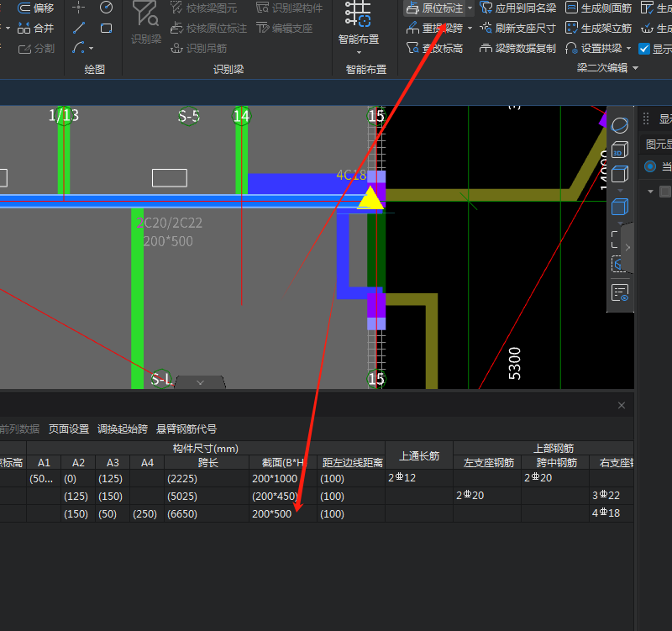
Task: Run 校核梁图元 check
Action: pos(203,8)
